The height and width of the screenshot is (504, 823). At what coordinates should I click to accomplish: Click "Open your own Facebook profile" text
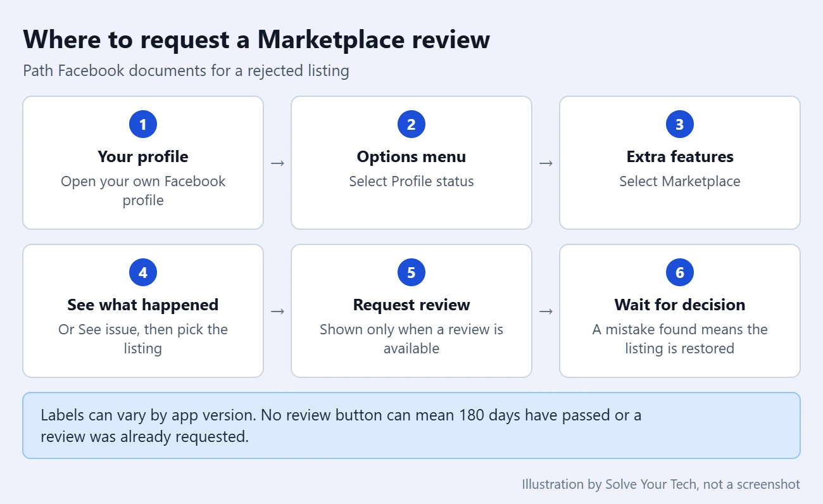coord(143,191)
